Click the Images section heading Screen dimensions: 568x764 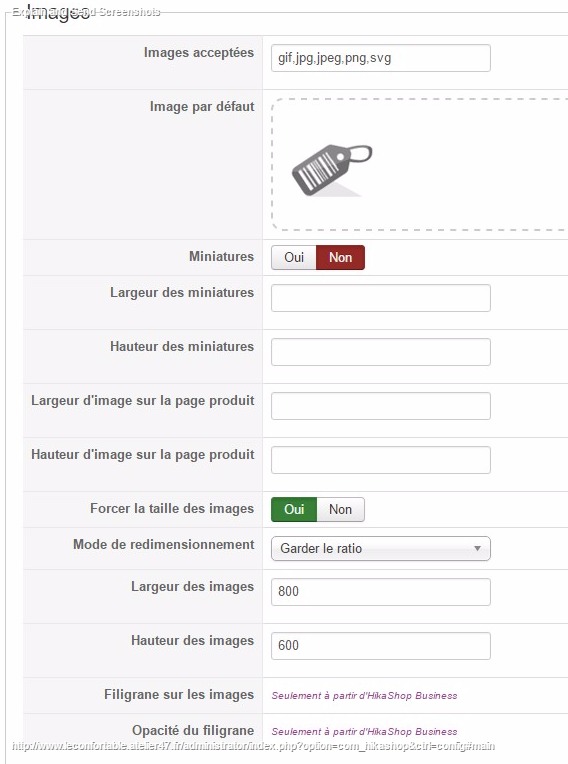57,12
